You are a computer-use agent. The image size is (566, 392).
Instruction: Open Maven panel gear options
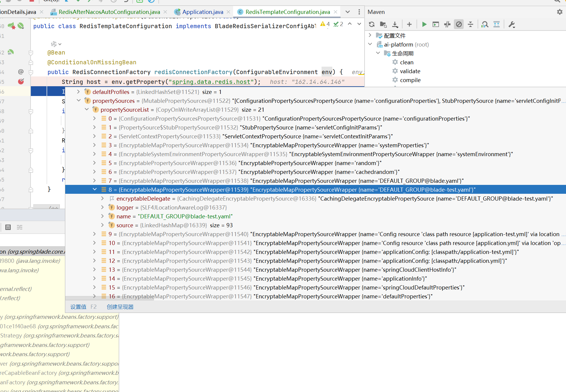[x=559, y=12]
